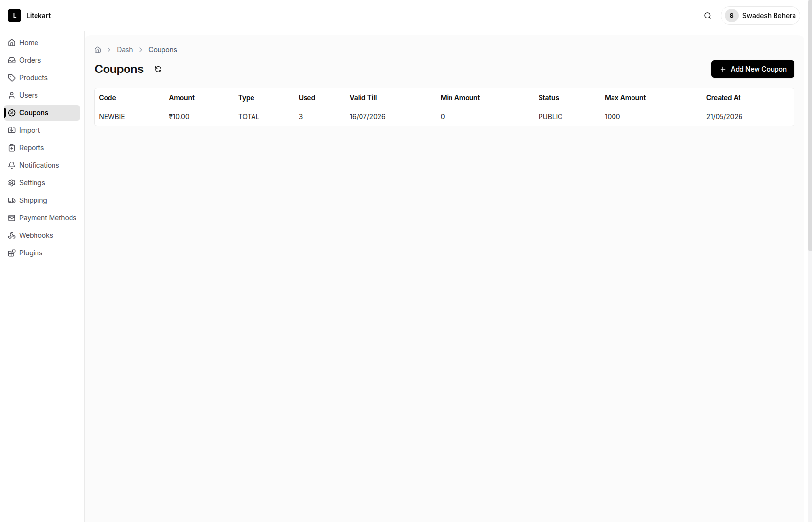812x522 pixels.
Task: Select the NEWBIE coupon code cell
Action: pyautogui.click(x=112, y=117)
